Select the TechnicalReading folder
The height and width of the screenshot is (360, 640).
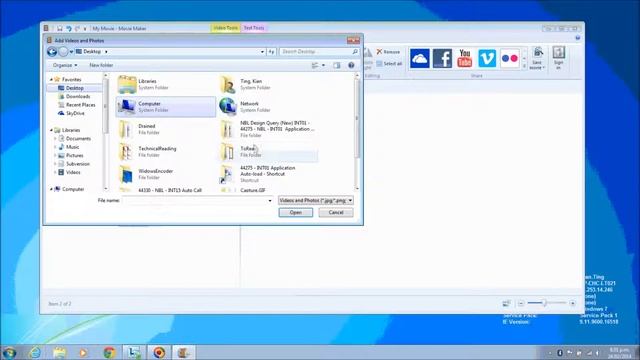(x=165, y=151)
